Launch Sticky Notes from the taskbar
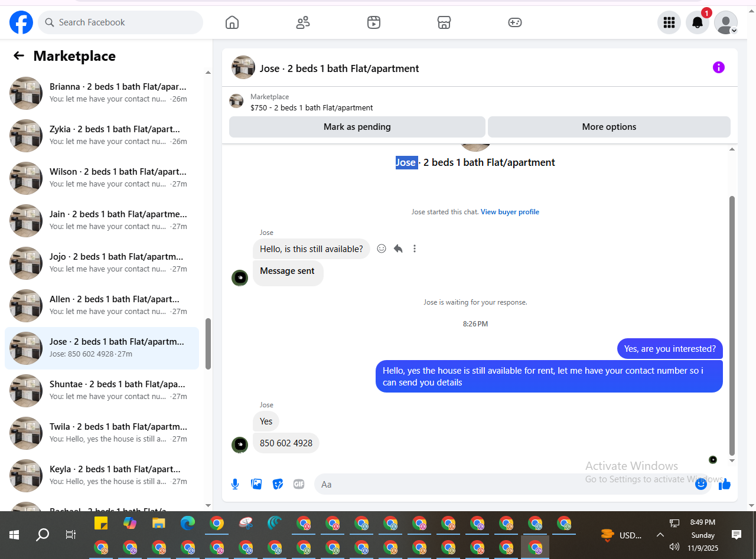The image size is (756, 559). (101, 523)
